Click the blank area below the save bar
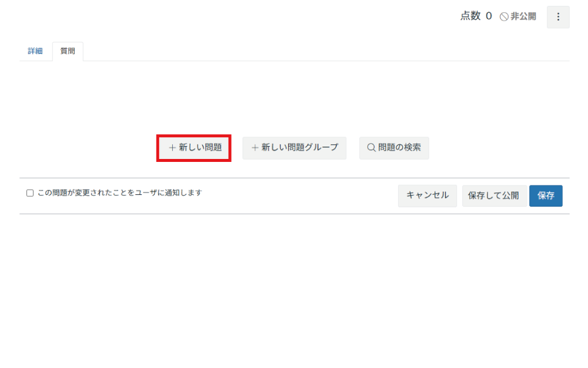The image size is (588, 368). pos(294,283)
